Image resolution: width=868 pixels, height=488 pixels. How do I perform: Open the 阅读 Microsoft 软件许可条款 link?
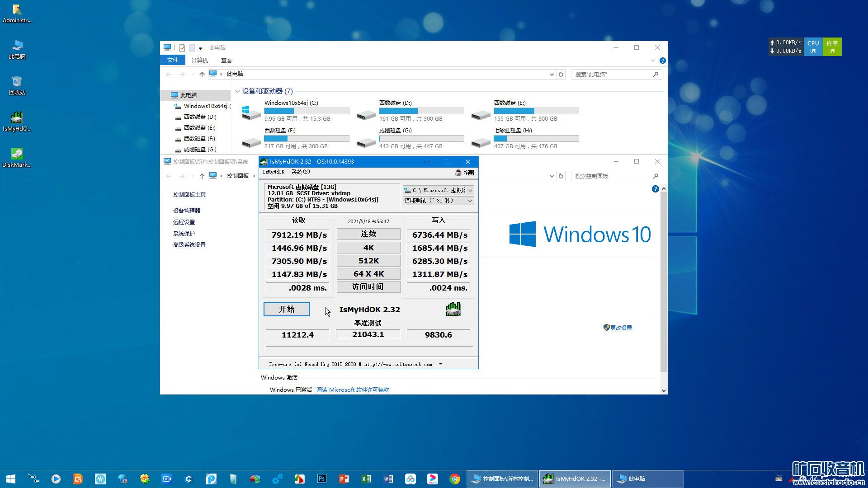tap(353, 389)
